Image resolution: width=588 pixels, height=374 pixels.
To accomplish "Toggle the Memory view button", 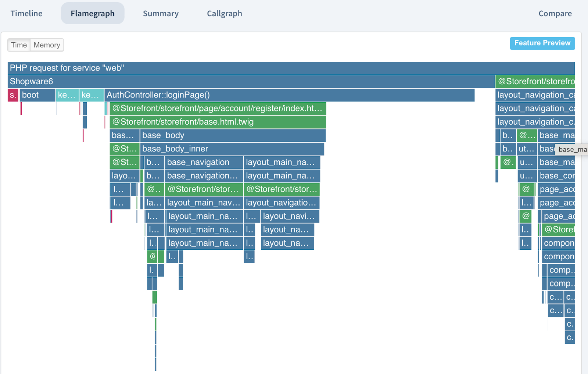I will pyautogui.click(x=47, y=45).
